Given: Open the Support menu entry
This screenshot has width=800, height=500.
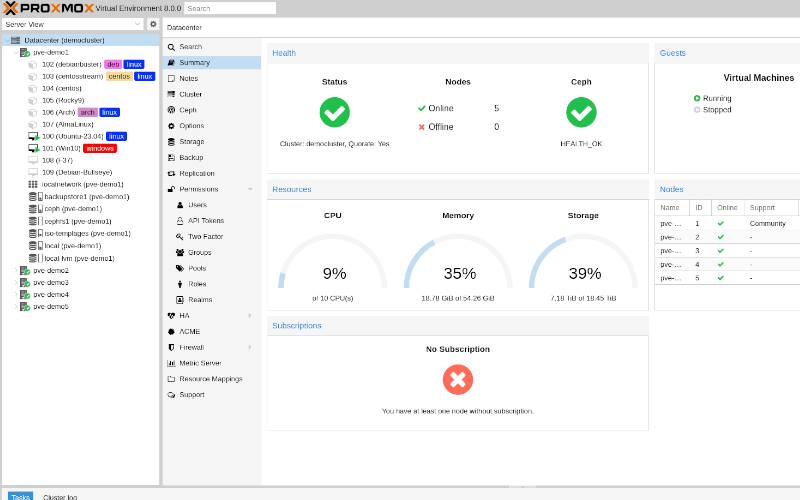Looking at the screenshot, I should click(212, 395).
